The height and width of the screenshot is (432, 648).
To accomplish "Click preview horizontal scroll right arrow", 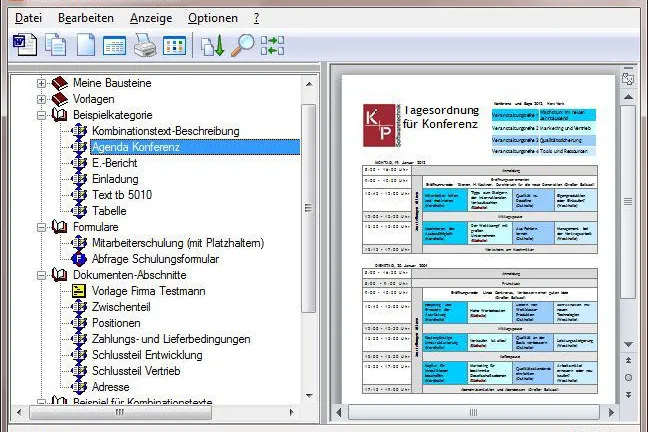I will (x=611, y=412).
